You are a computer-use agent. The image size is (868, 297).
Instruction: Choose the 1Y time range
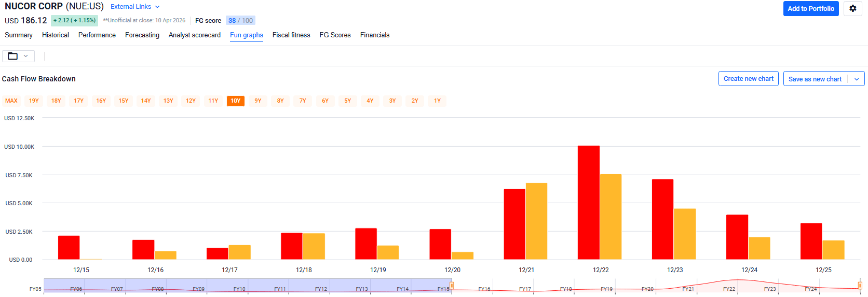pyautogui.click(x=437, y=101)
